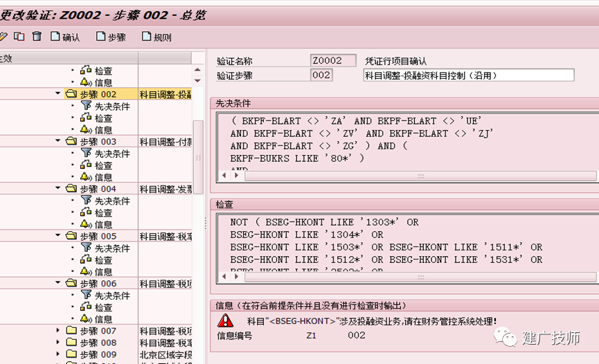Click the copy icon in the toolbar
The width and height of the screenshot is (599, 364).
coord(19,36)
